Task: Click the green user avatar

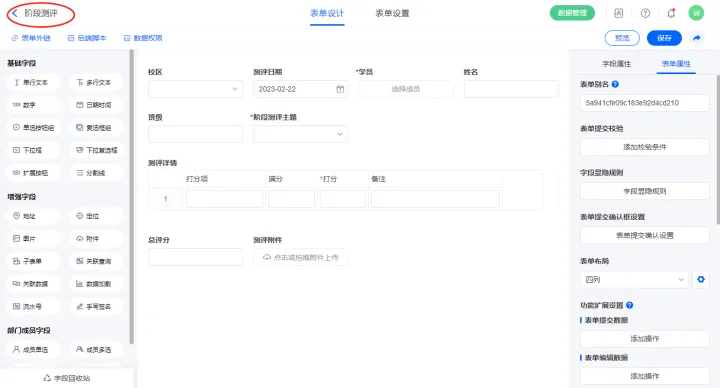Action: [x=696, y=13]
